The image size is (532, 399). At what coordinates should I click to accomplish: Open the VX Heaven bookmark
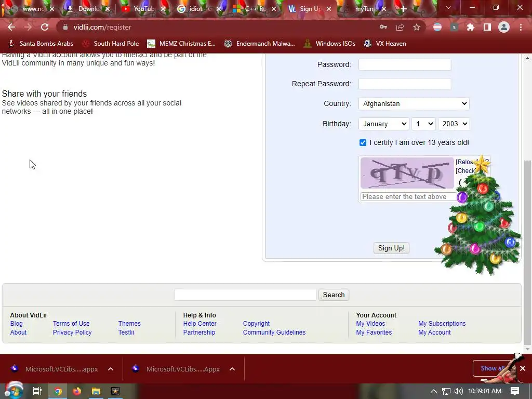[x=385, y=44]
